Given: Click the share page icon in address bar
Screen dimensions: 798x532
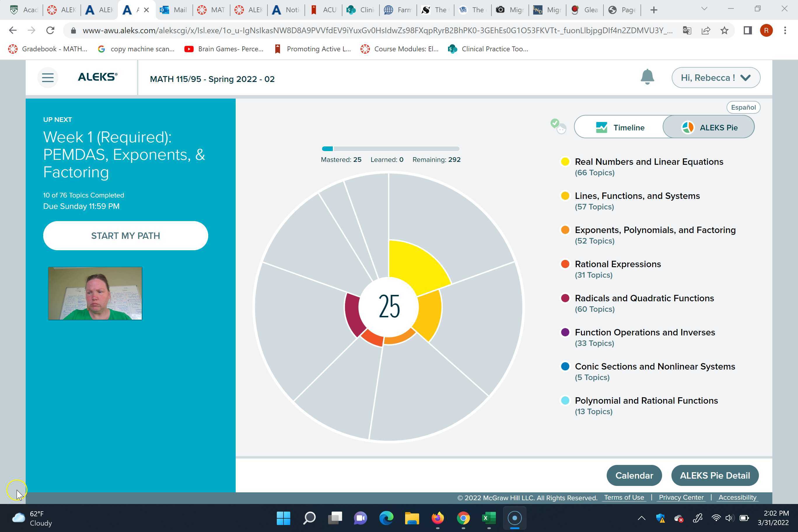Looking at the screenshot, I should [706, 31].
